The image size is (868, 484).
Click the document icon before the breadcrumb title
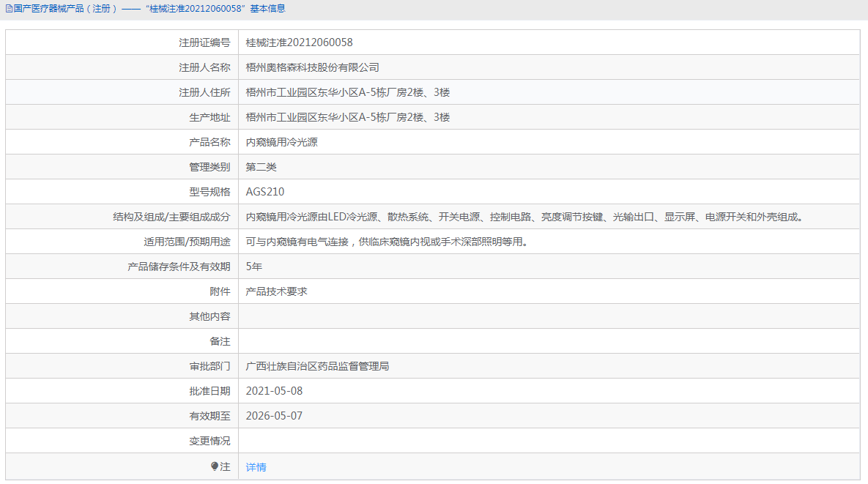(7, 9)
